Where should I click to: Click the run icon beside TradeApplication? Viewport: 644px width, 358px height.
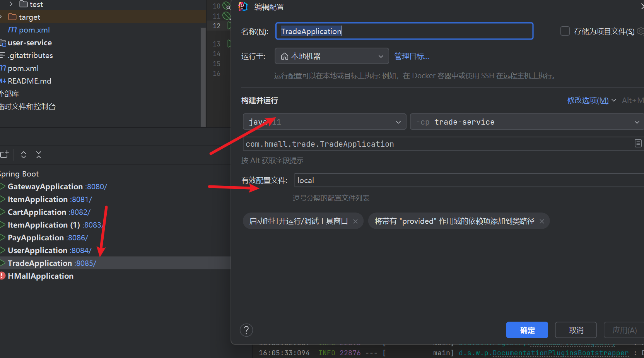pos(3,263)
